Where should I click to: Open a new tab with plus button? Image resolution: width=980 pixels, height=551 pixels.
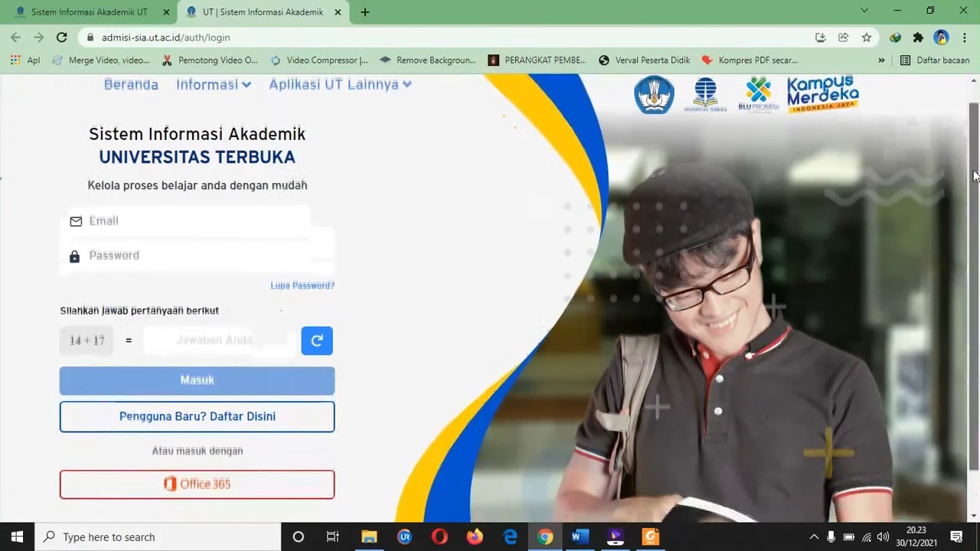tap(365, 12)
